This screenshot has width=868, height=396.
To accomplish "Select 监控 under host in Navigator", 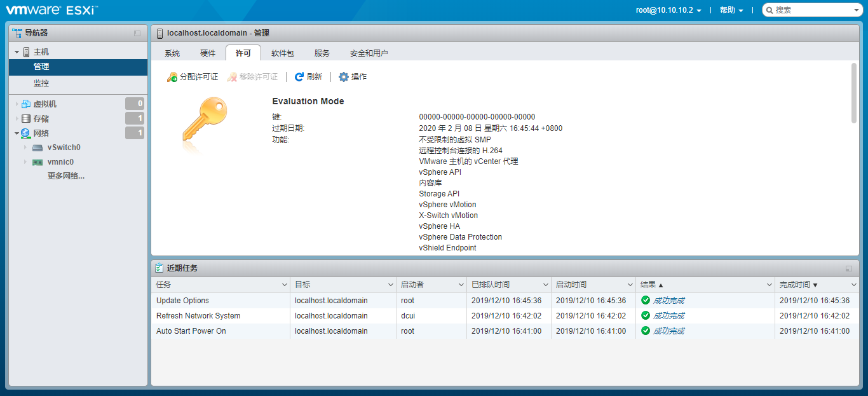I will click(x=78, y=83).
